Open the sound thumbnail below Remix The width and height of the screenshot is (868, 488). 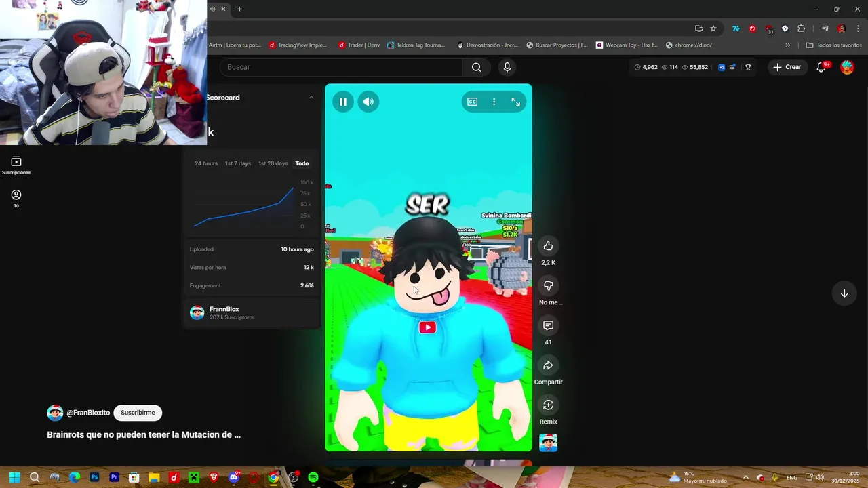coord(548,443)
